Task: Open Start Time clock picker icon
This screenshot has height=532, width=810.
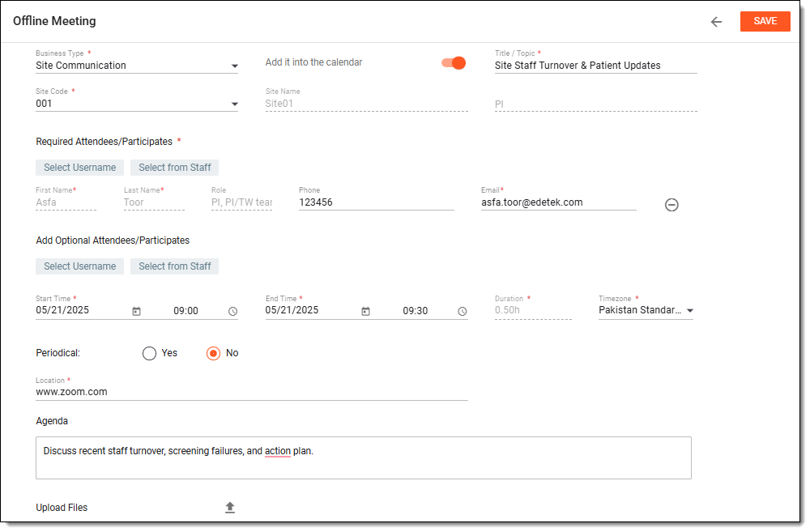Action: (x=233, y=312)
